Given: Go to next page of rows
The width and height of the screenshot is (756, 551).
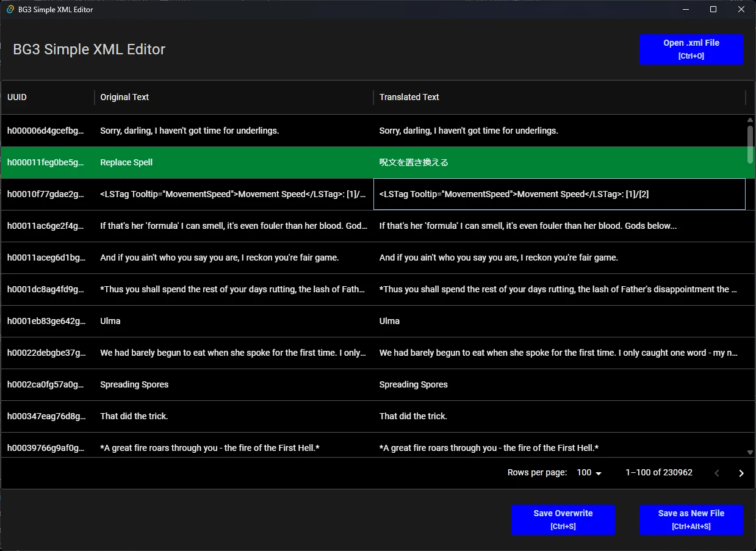Looking at the screenshot, I should pyautogui.click(x=741, y=473).
